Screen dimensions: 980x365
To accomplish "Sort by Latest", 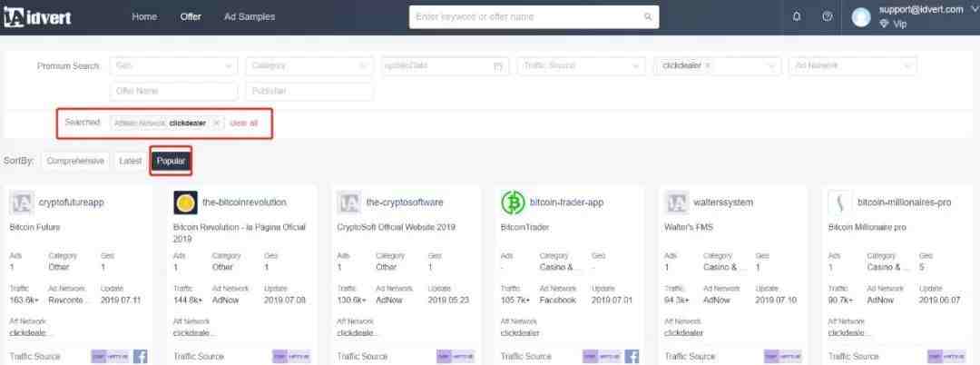I will point(130,162).
